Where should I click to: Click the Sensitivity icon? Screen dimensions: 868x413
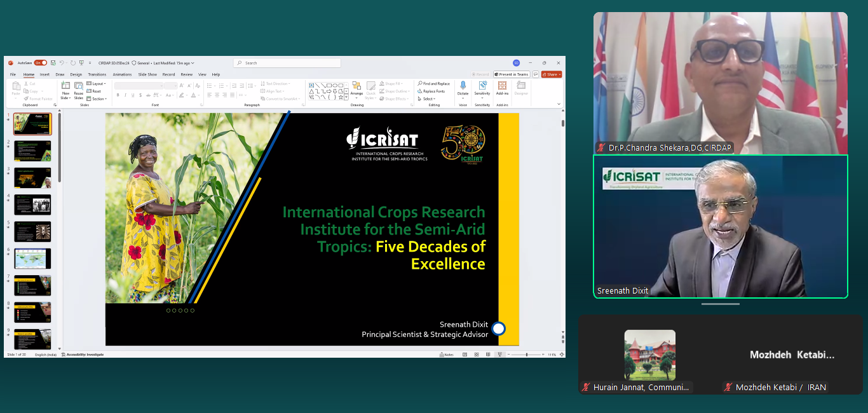[483, 85]
